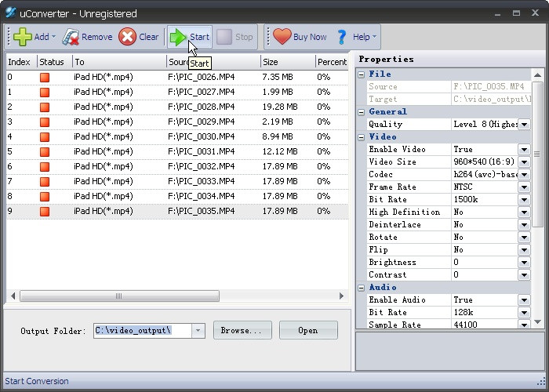
Task: Click red status icon for PIC_0026.MP4
Action: [x=45, y=78]
